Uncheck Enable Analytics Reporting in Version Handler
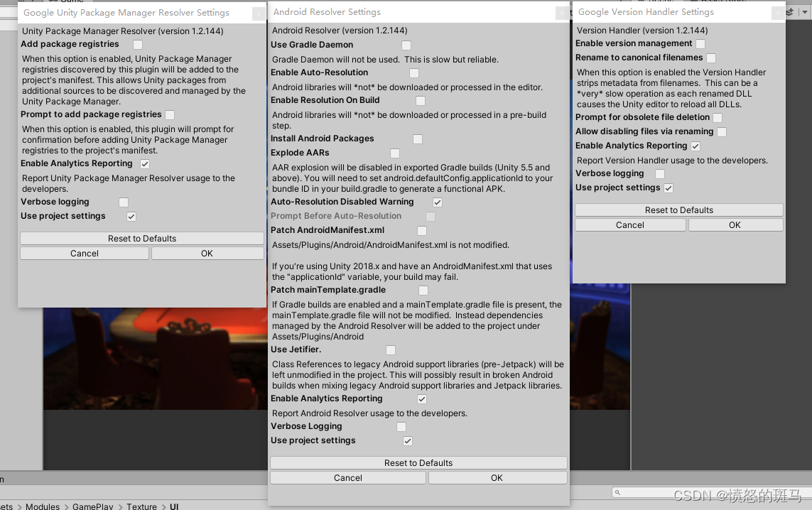Screen dimensions: 812x510 point(695,146)
